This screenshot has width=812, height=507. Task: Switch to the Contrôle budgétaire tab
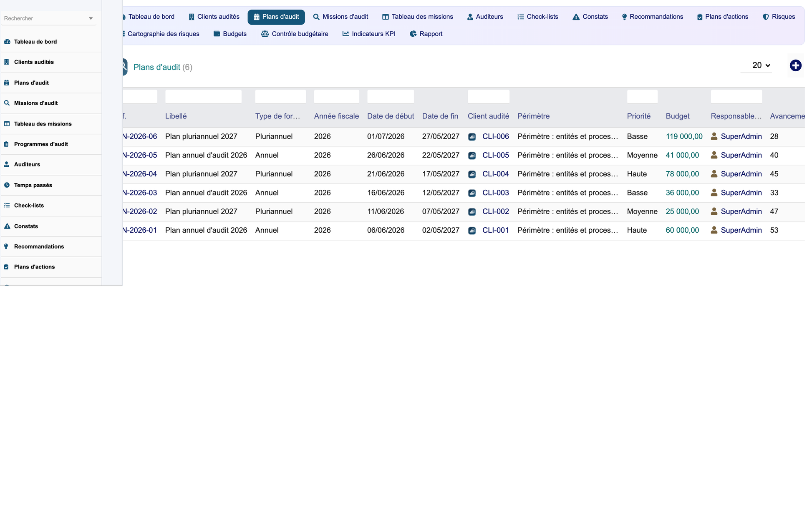click(295, 34)
